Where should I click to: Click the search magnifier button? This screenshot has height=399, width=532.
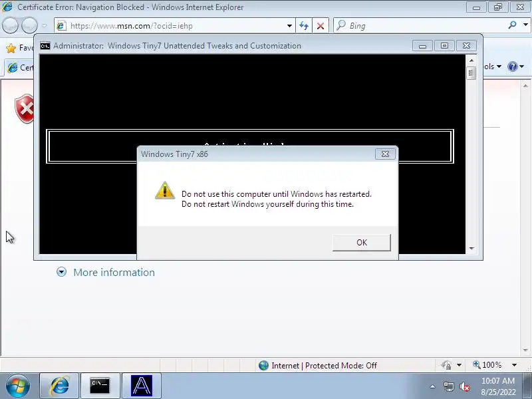pyautogui.click(x=513, y=25)
